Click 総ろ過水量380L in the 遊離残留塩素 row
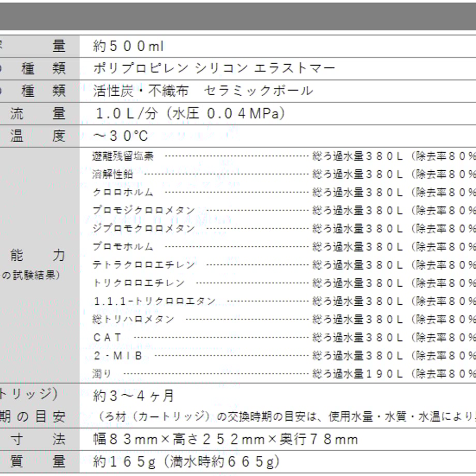Screen dimensions: 476x476 click(358, 156)
